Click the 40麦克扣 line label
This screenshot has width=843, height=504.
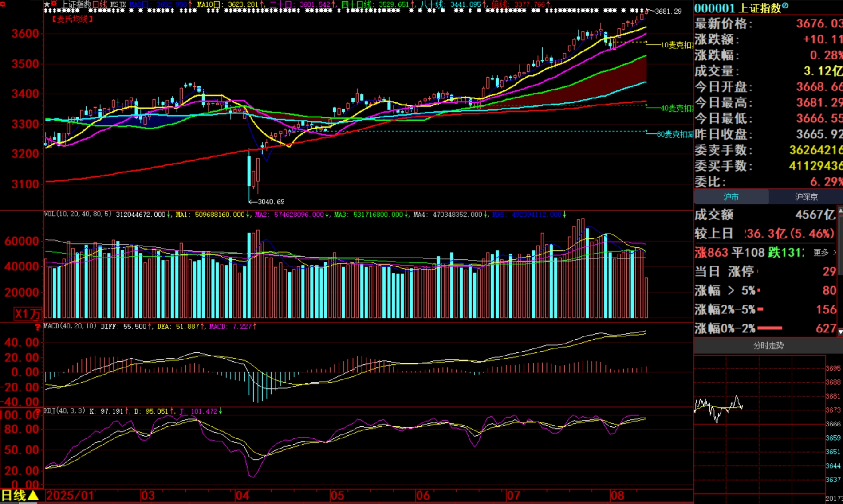pos(677,108)
